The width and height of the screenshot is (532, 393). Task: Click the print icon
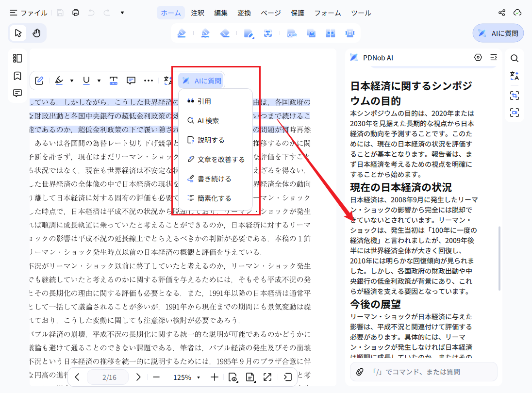click(76, 13)
